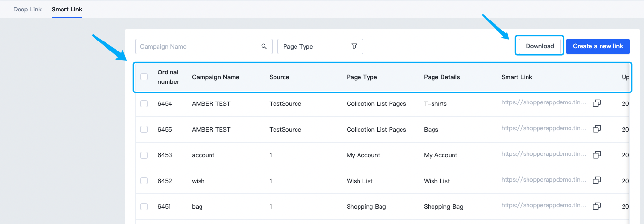
Task: Open smart link URL in row 6452
Action: click(544, 180)
